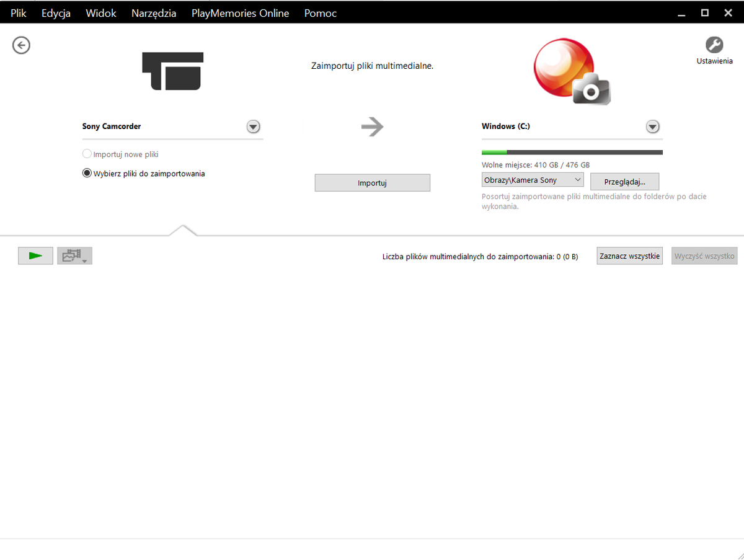
Task: Click the back arrow icon
Action: point(22,45)
